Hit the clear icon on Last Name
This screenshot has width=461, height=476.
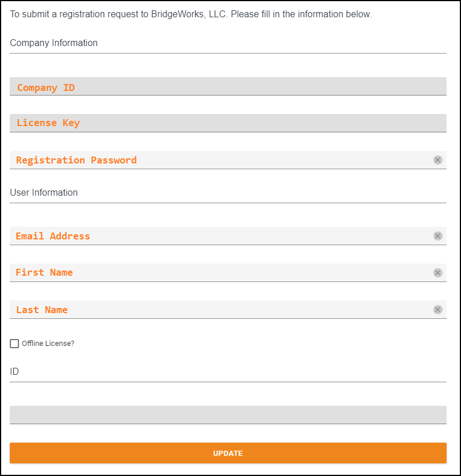(x=437, y=310)
